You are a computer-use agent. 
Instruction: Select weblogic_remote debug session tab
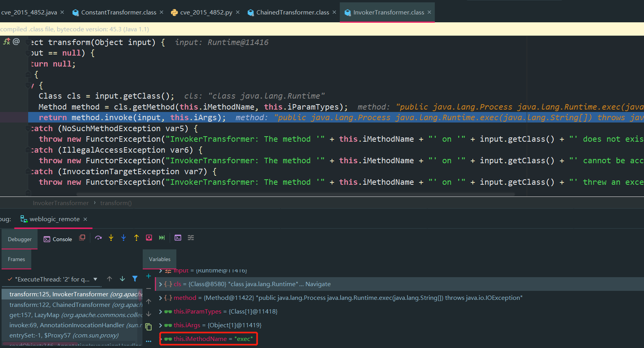(x=54, y=219)
